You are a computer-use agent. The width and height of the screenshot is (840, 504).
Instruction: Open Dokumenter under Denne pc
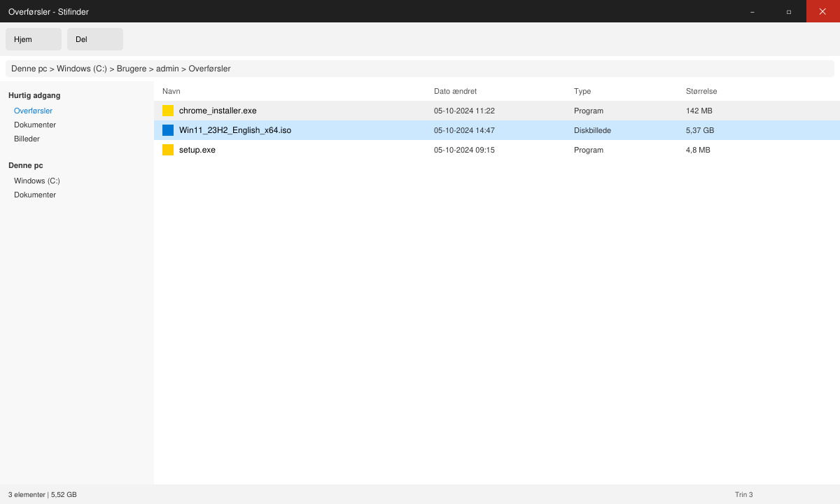(35, 195)
